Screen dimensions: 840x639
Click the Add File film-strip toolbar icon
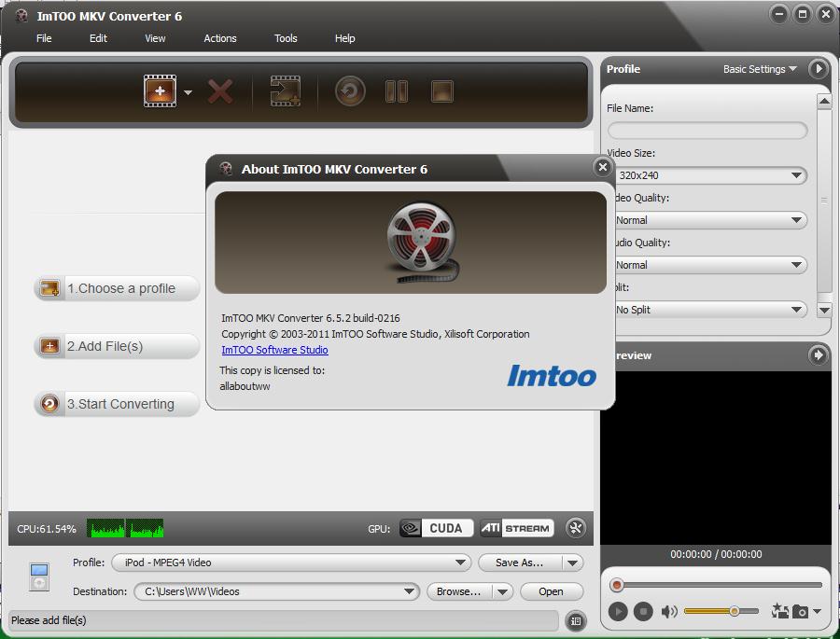pos(160,91)
